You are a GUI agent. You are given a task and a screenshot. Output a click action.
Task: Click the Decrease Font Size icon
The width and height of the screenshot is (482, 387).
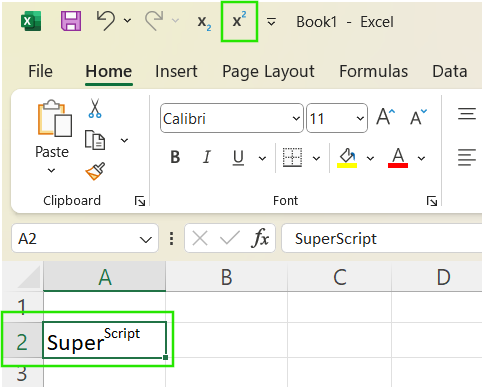pyautogui.click(x=418, y=117)
